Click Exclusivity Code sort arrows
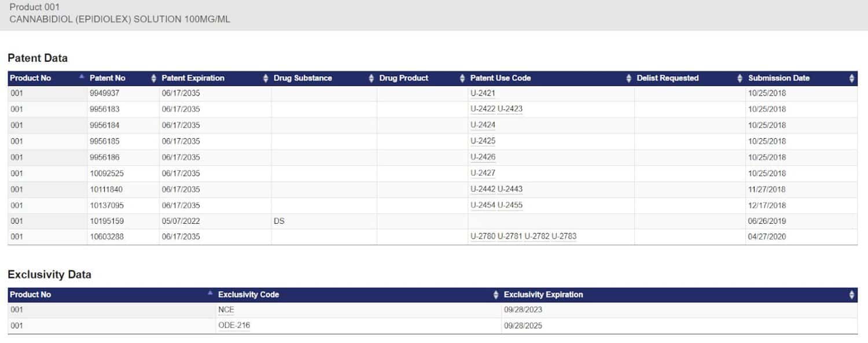The height and width of the screenshot is (343, 868). 495,295
